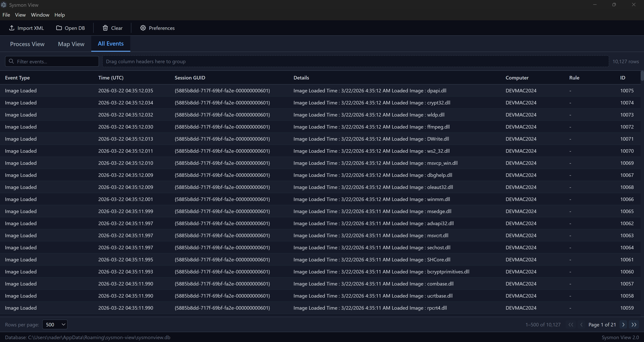
Task: Sort by the Computer column header
Action: (517, 78)
